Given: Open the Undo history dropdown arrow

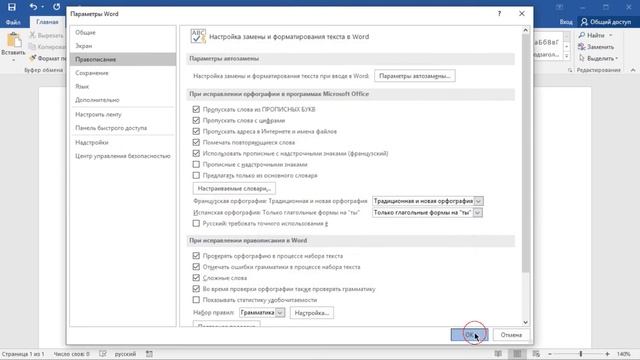Looking at the screenshot, I should 42,7.
